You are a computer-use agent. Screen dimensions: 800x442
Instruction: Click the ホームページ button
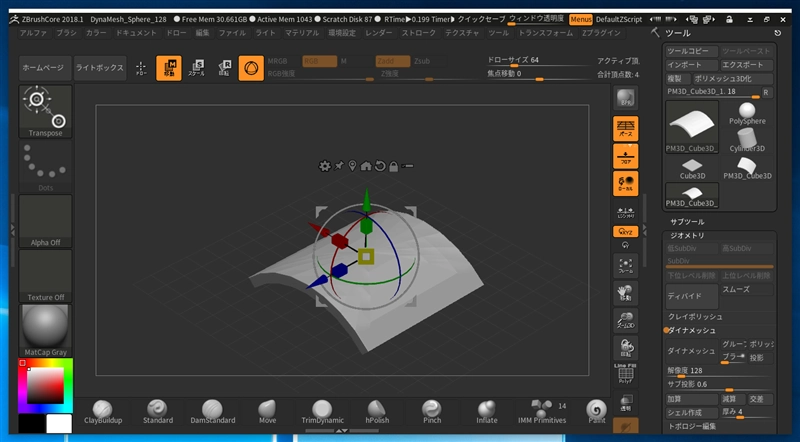(43, 68)
